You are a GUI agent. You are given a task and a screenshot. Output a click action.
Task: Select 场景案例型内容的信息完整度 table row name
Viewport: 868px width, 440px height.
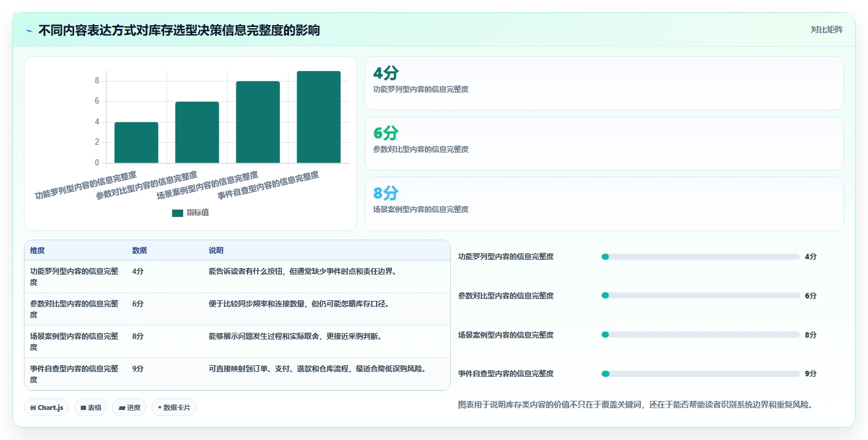click(x=74, y=342)
